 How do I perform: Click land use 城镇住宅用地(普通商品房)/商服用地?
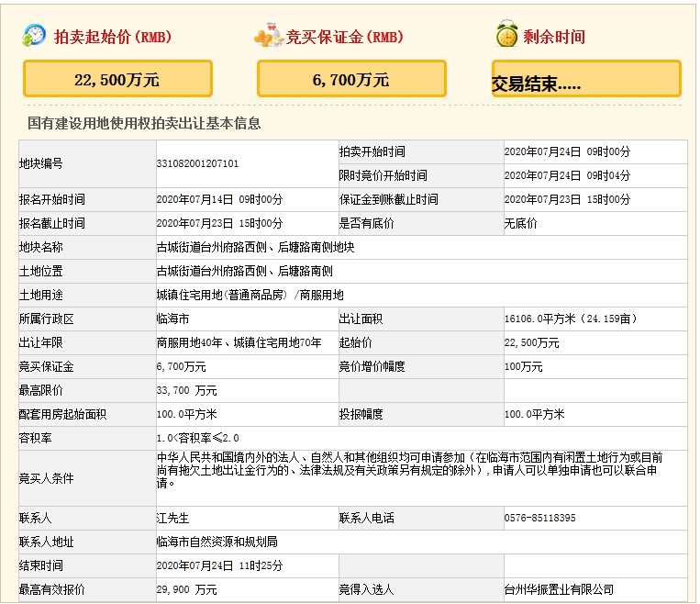pos(250,295)
